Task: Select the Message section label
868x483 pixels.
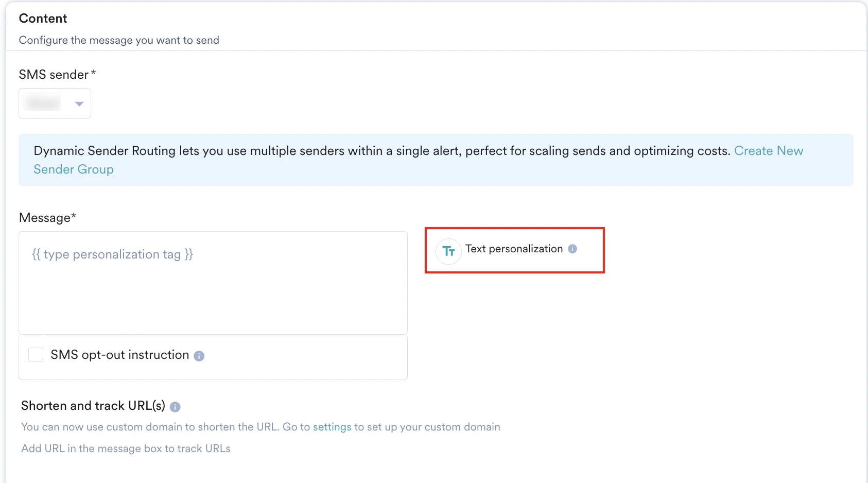Action: pos(47,217)
